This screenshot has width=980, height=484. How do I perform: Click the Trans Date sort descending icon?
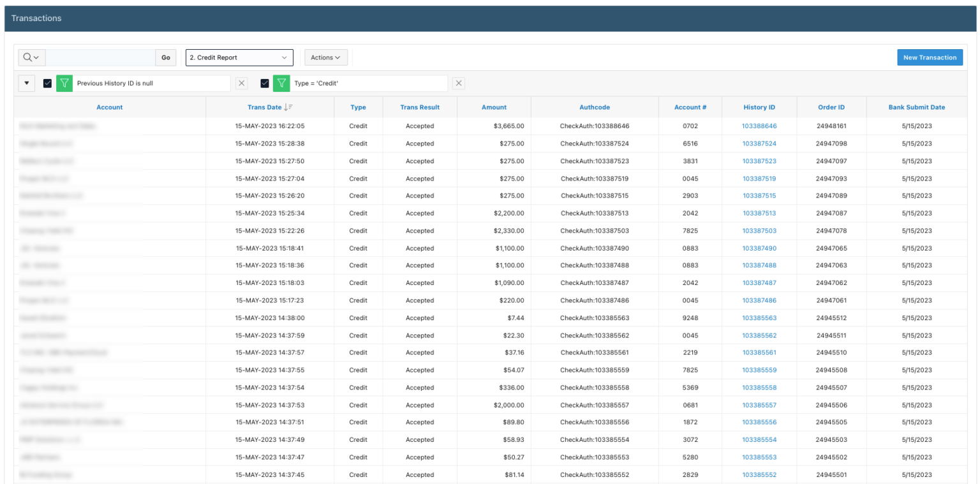(x=288, y=107)
